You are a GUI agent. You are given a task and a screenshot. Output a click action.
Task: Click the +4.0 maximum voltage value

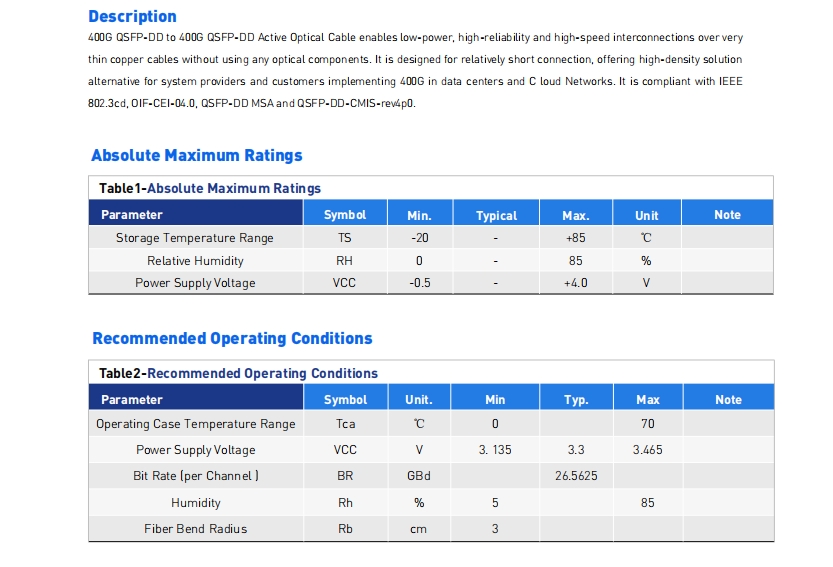[575, 283]
